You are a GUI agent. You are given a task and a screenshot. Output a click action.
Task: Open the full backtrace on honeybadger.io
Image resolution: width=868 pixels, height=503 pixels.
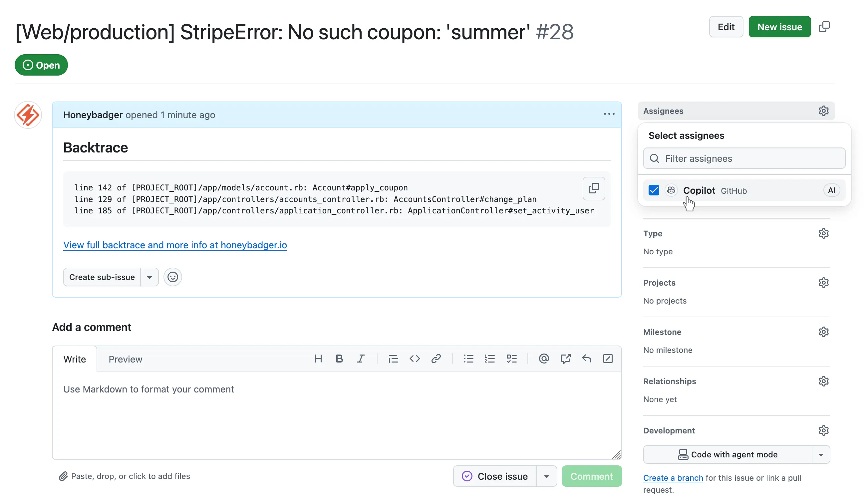[175, 245]
